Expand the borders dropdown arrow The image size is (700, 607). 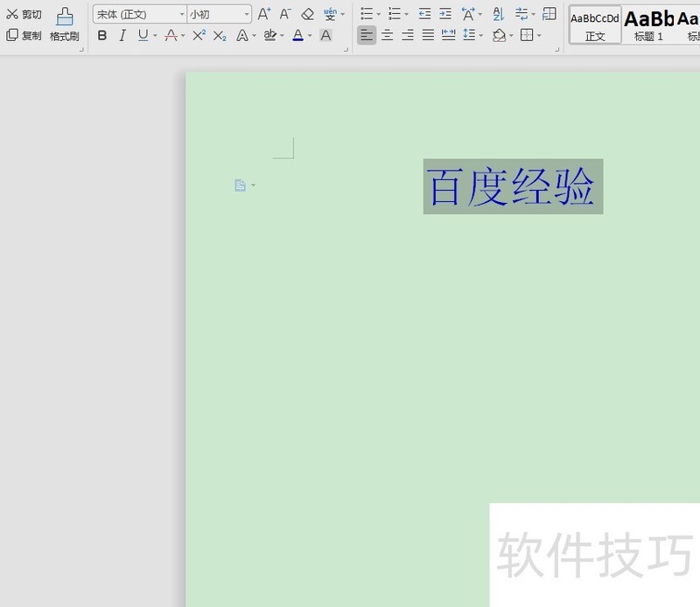539,35
